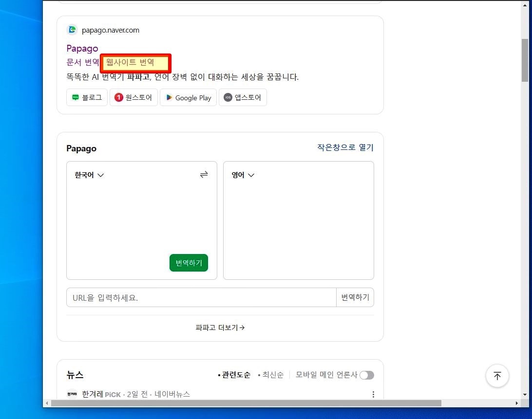Toggle 모바일 메인 언론사 switch
The height and width of the screenshot is (419, 532).
click(367, 375)
